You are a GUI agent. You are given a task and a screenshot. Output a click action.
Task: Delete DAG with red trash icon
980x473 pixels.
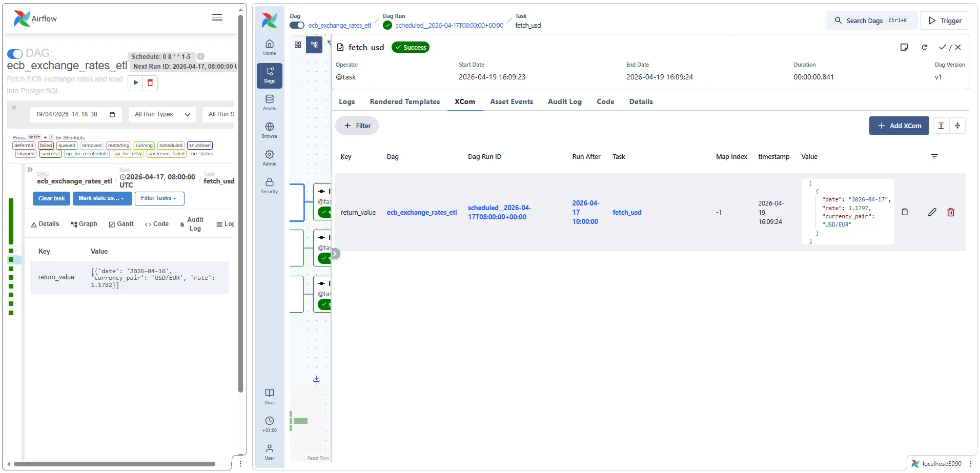tap(150, 83)
